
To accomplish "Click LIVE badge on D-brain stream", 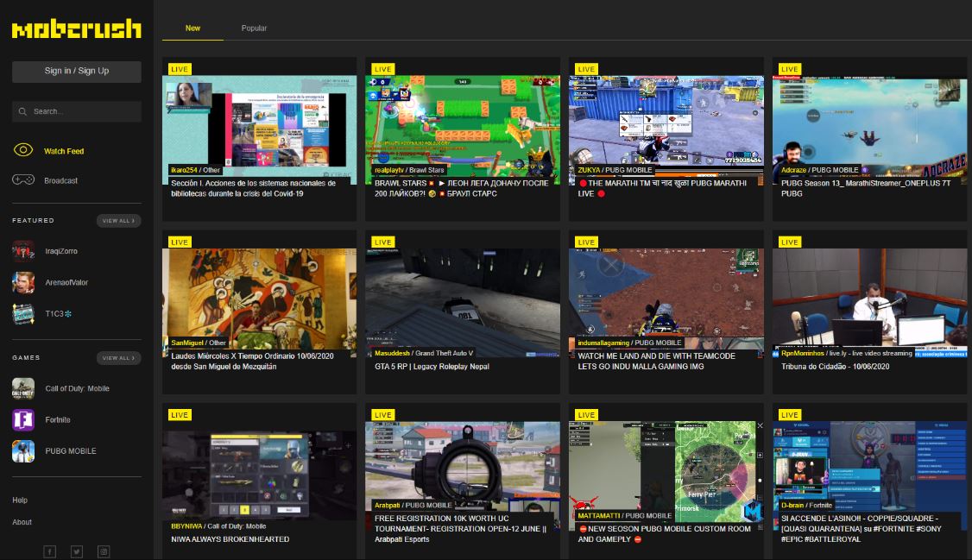I will (790, 415).
